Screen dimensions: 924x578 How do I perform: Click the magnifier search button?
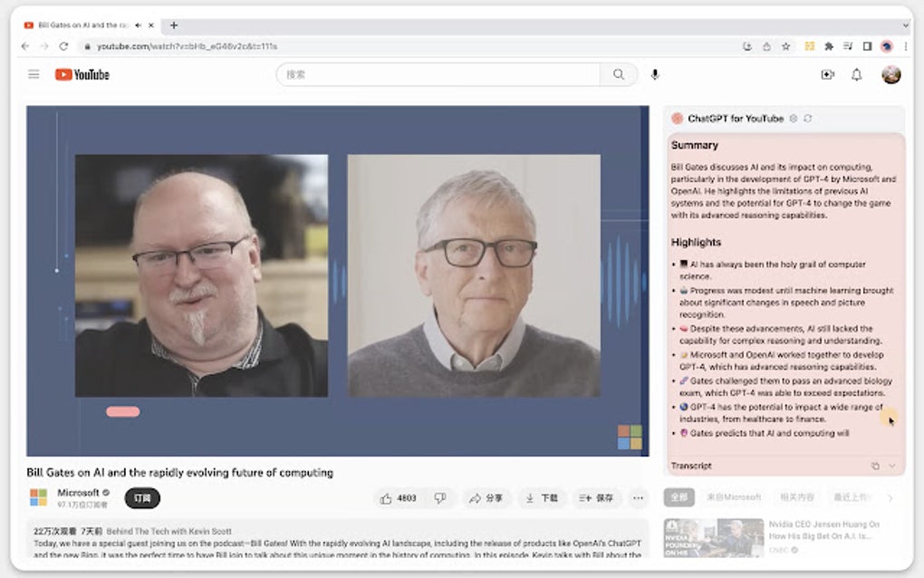(618, 74)
